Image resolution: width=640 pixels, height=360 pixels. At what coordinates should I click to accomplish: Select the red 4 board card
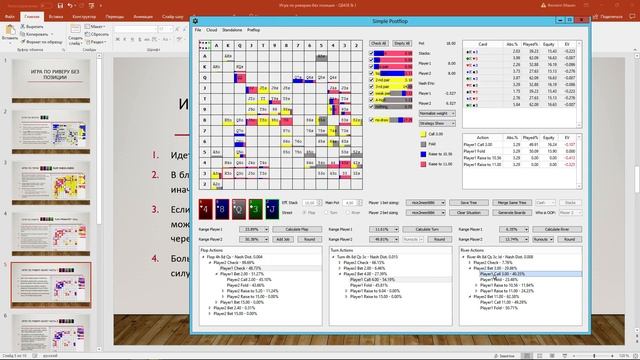click(205, 209)
